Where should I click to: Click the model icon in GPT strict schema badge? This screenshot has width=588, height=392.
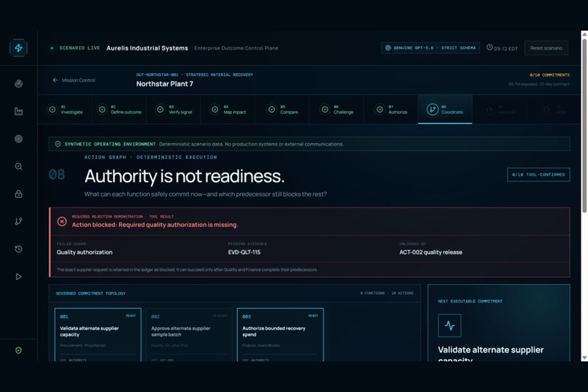coord(388,47)
